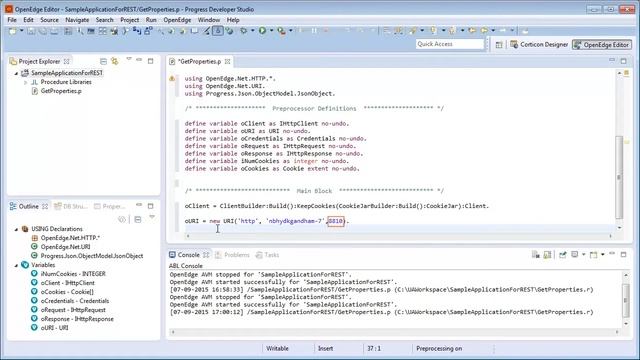Open the Edit menu
The height and width of the screenshot is (360, 640).
tap(28, 20)
